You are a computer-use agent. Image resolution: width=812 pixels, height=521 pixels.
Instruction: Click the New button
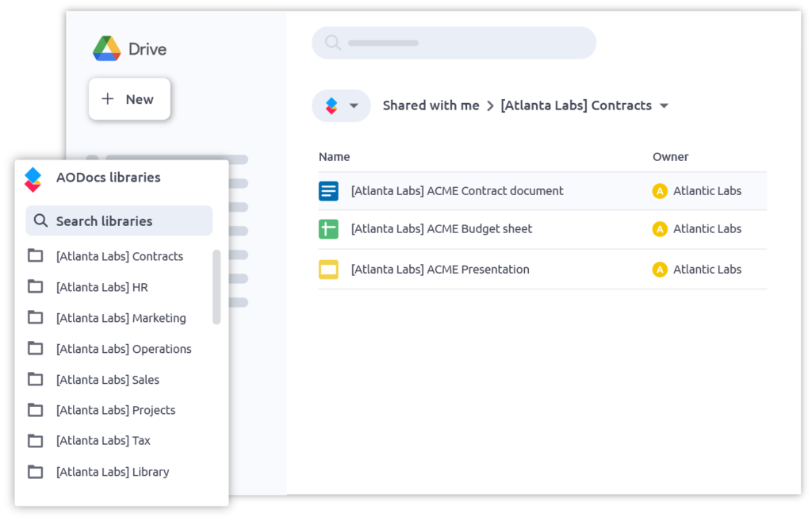tap(129, 99)
